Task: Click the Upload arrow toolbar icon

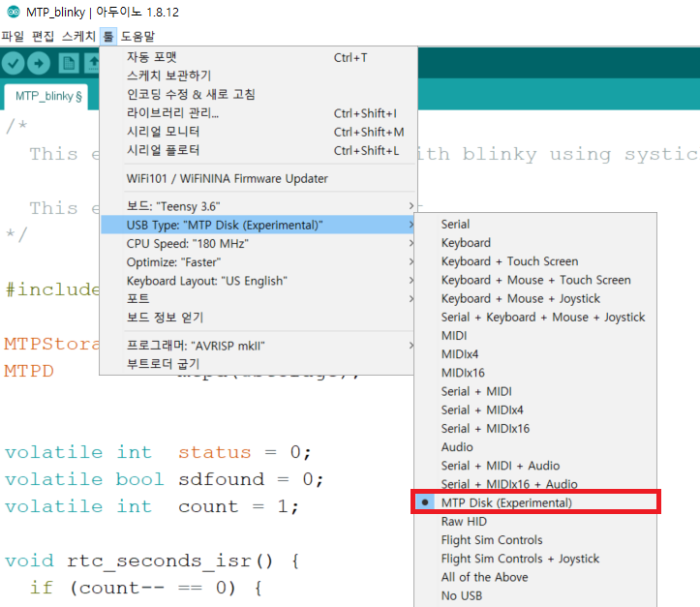Action: coord(39,63)
